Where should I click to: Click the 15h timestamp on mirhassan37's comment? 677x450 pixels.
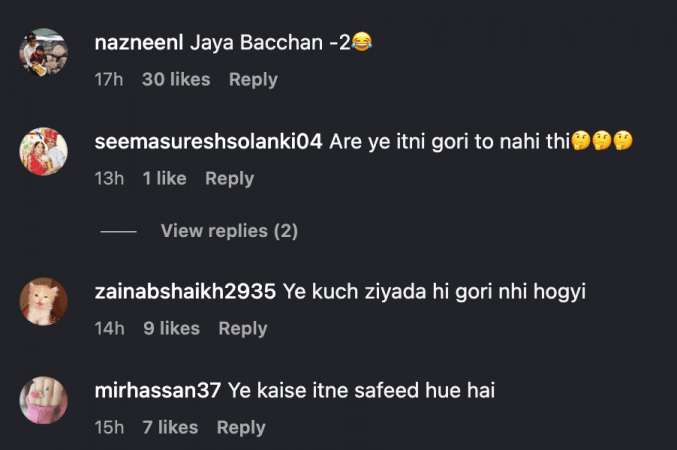tap(108, 427)
